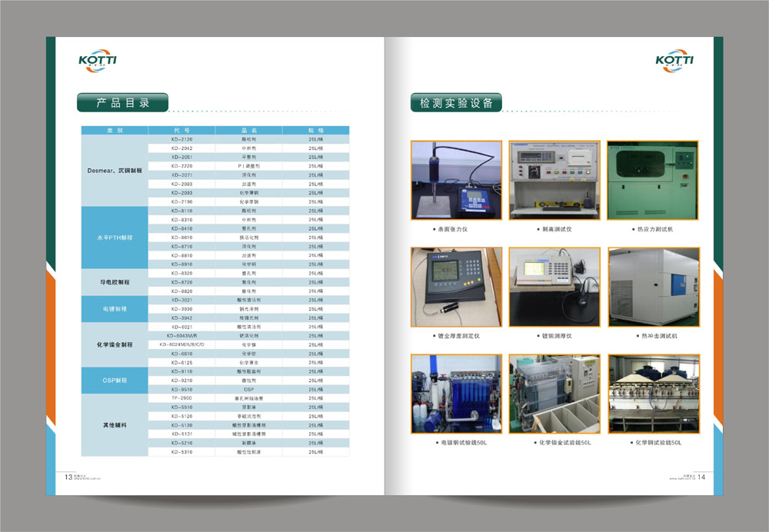This screenshot has width=769, height=532.
Task: Open the 剥离测试仪 equipment photo
Action: [554, 180]
